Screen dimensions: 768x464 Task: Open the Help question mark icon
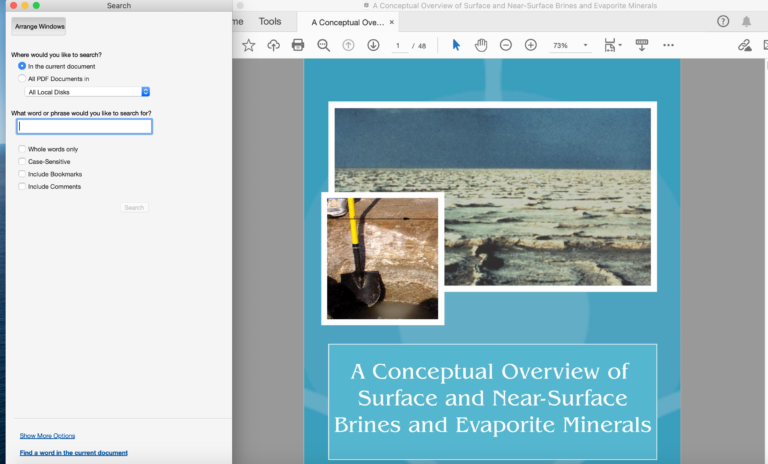tap(723, 21)
